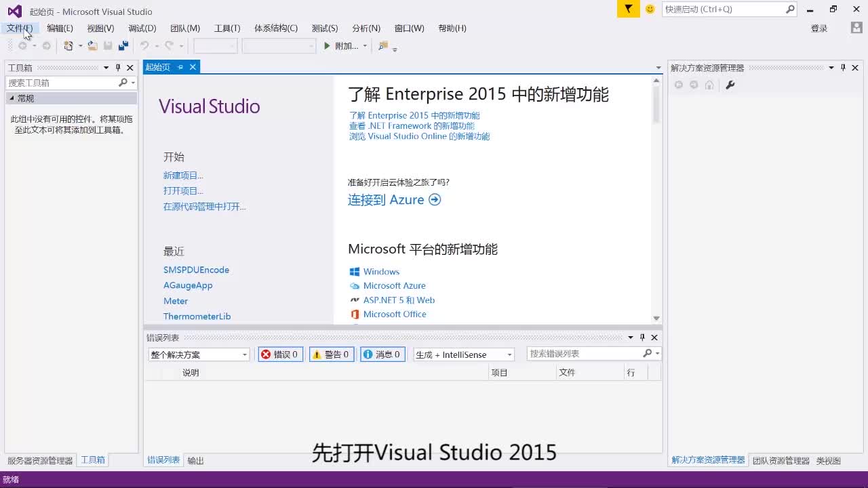The image size is (868, 488).
Task: Switch to the 输出 tab
Action: [195, 460]
